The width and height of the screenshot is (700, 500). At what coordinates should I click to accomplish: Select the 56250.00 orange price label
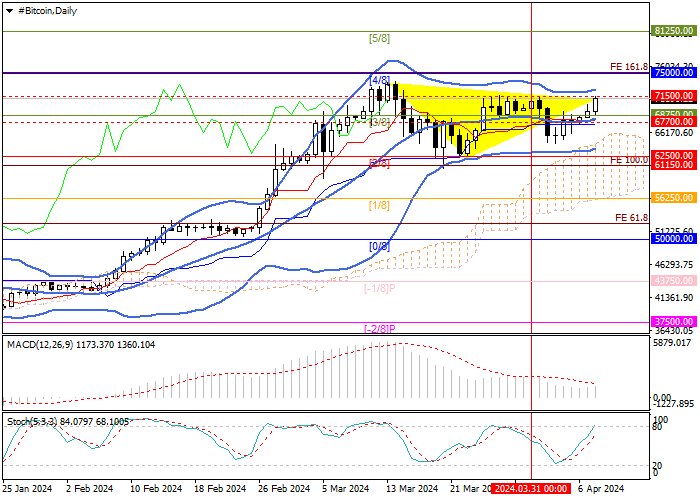point(674,197)
